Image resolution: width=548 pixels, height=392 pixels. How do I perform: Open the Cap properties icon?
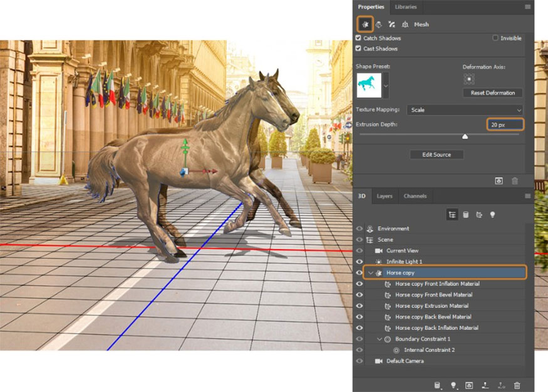[x=391, y=24]
